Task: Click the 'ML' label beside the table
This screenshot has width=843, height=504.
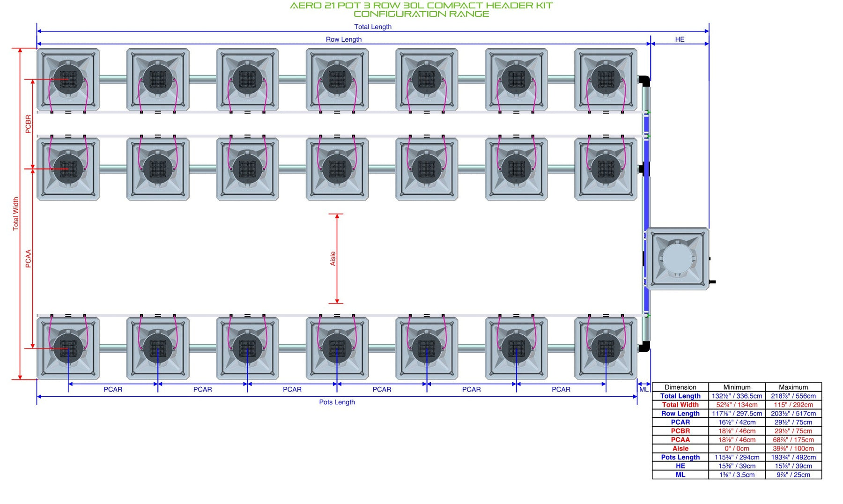Action: [644, 389]
